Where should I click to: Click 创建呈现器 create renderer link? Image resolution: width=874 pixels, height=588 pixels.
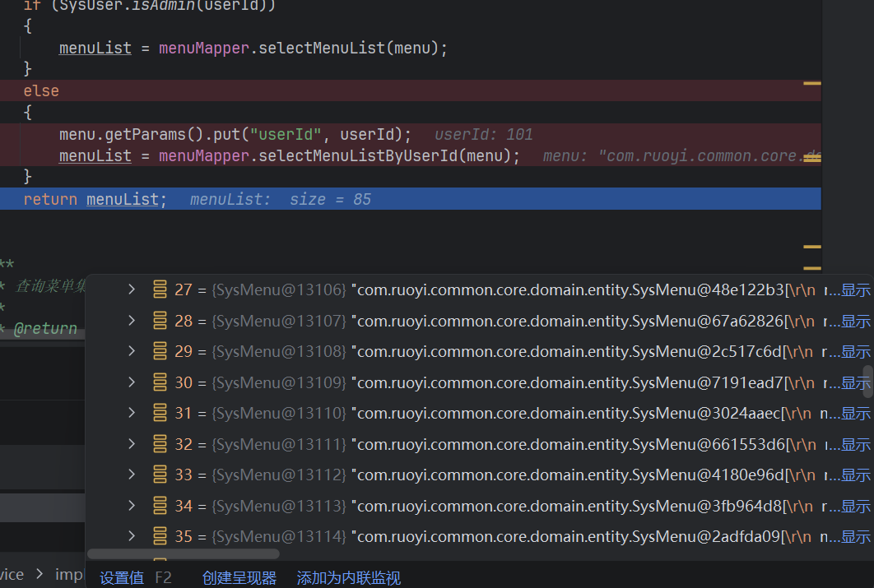pyautogui.click(x=239, y=578)
